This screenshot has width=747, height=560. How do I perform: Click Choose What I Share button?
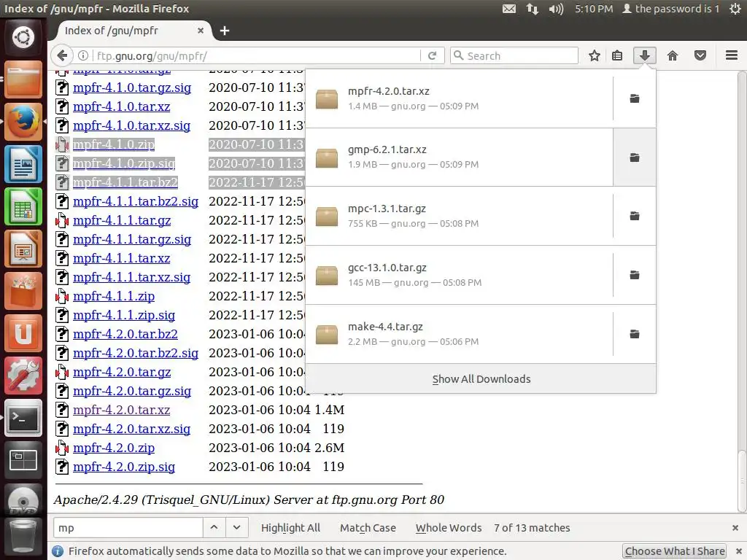pos(675,551)
